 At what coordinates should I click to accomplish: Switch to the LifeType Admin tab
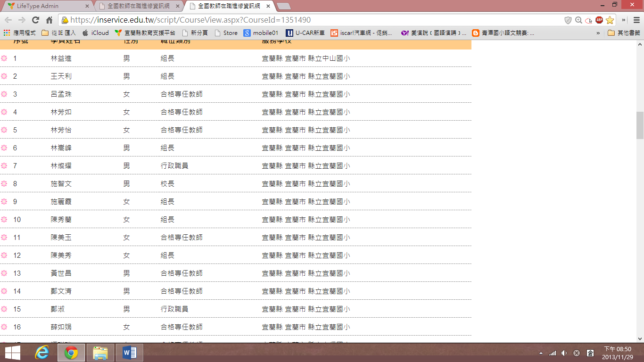click(45, 6)
